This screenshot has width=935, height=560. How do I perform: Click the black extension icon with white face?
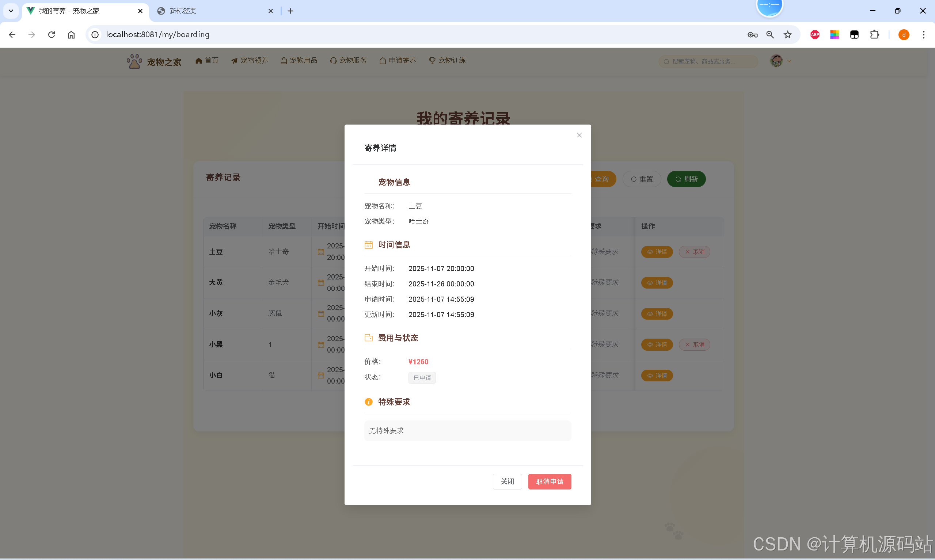(x=854, y=35)
